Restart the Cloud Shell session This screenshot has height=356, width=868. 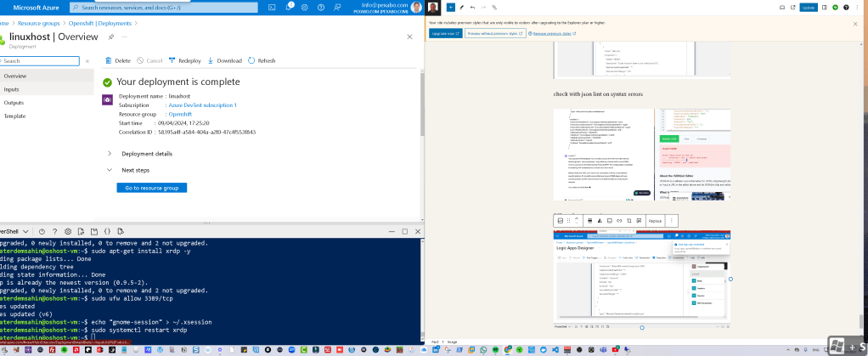42,231
